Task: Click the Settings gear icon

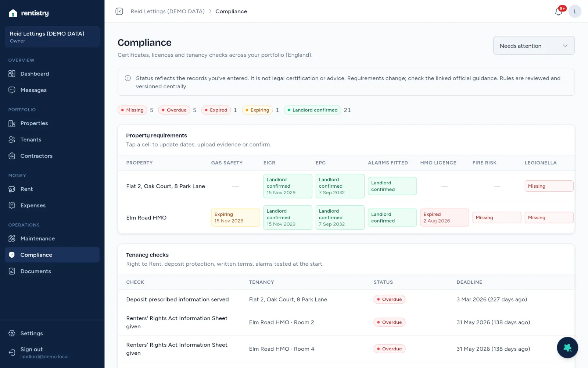Action: (12, 333)
